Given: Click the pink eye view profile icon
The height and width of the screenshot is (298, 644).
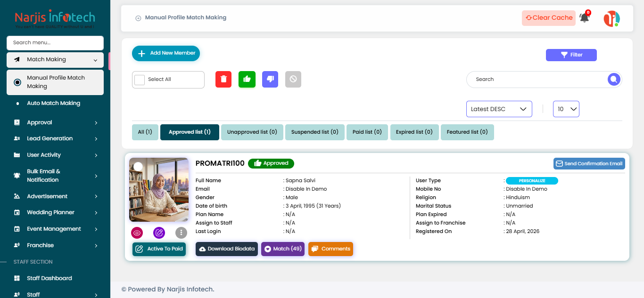Looking at the screenshot, I should tap(137, 233).
